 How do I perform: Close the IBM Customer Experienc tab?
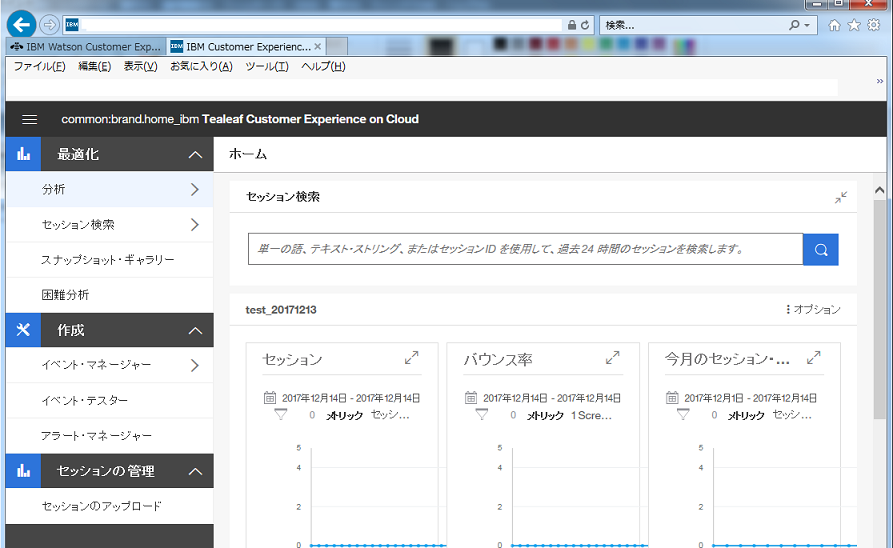[318, 47]
